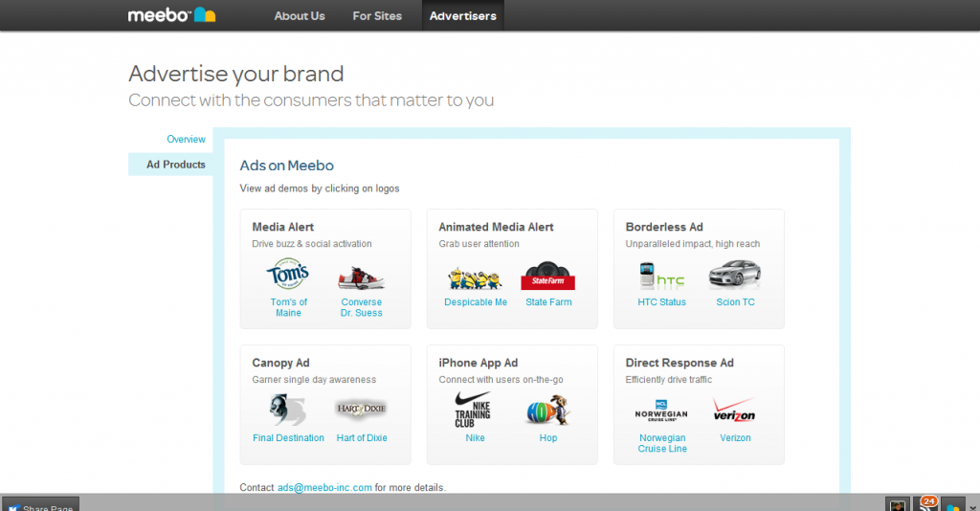Follow the Scion TC text link

(735, 301)
